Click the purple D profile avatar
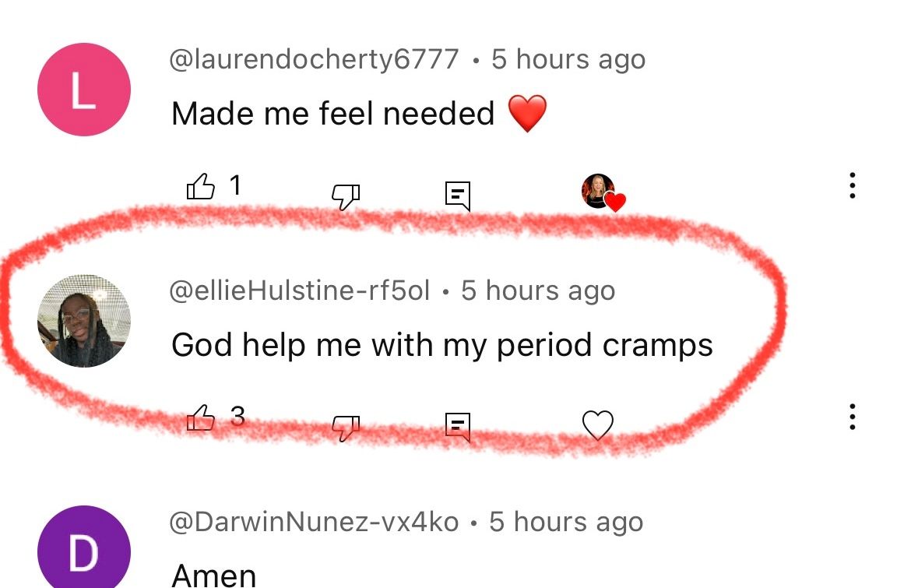Screen dimensions: 911x588 click(83, 548)
